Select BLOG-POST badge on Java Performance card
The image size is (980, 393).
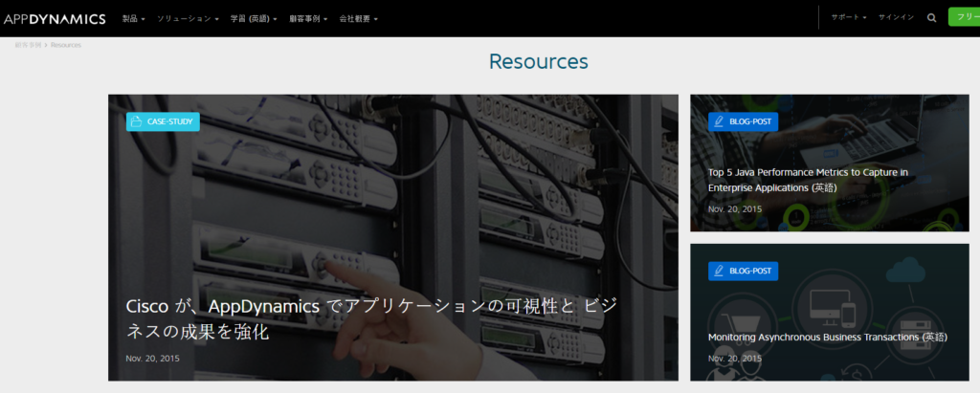743,121
